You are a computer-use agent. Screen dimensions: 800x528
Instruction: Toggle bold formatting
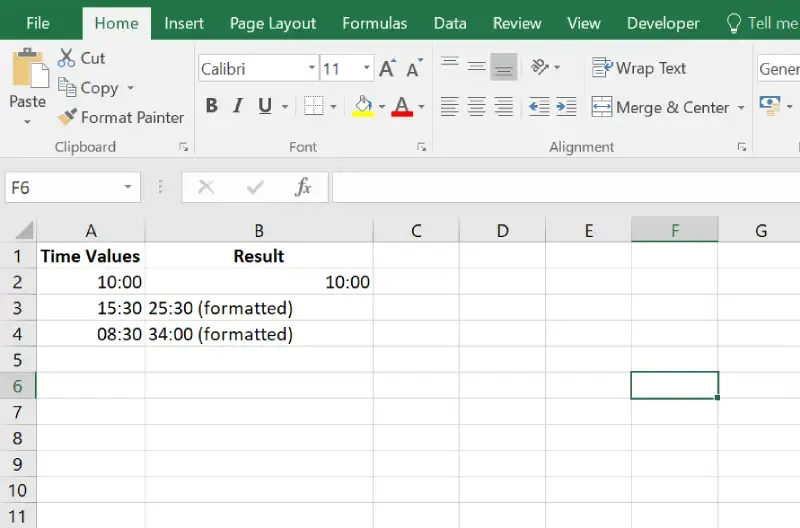(x=211, y=106)
